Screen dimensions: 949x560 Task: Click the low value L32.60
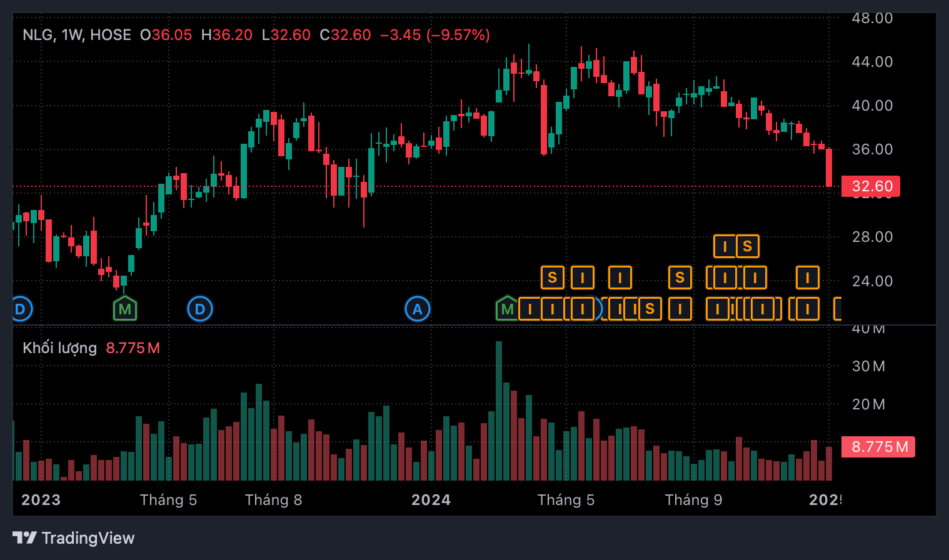coord(286,35)
